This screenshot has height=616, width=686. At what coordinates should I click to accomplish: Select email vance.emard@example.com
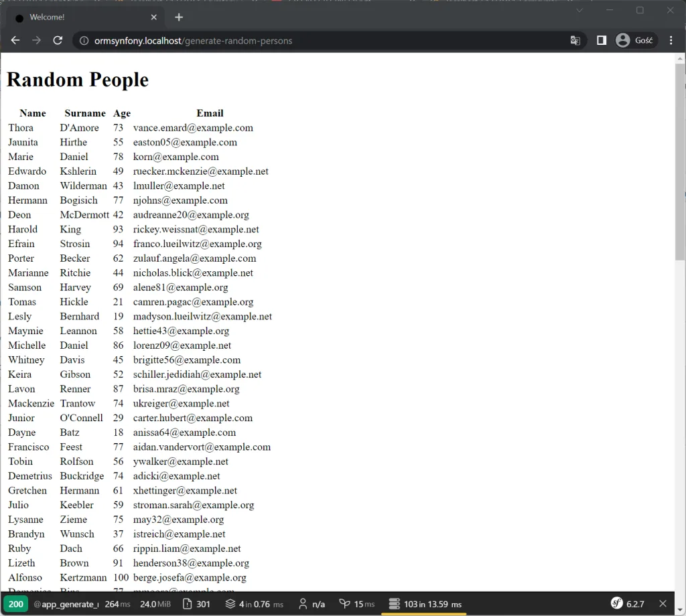[x=193, y=128]
